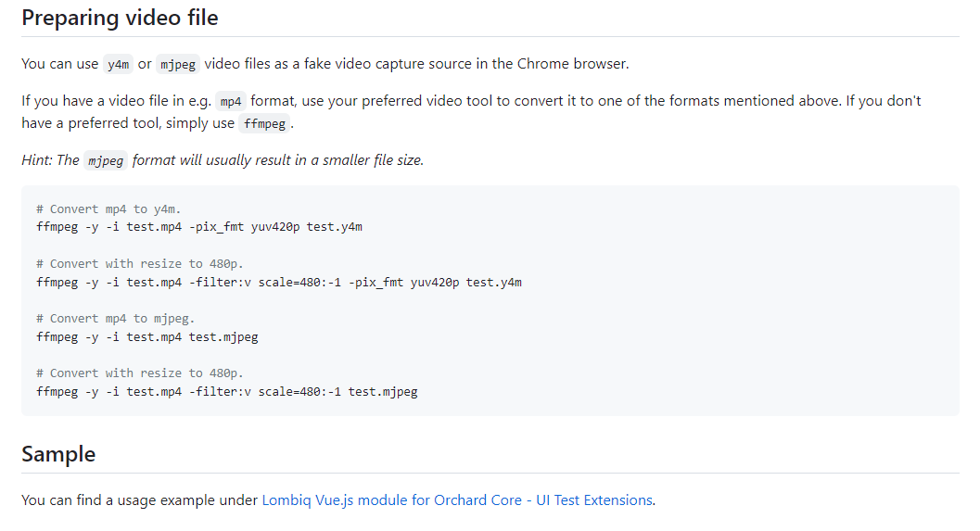The image size is (980, 531).
Task: Click the 'Preparing video file' heading
Action: coord(120,18)
